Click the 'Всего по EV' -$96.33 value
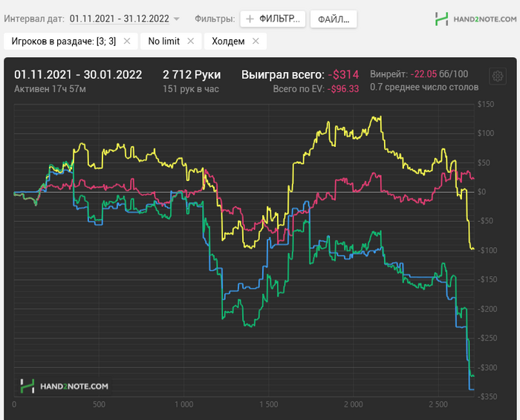 tap(343, 89)
